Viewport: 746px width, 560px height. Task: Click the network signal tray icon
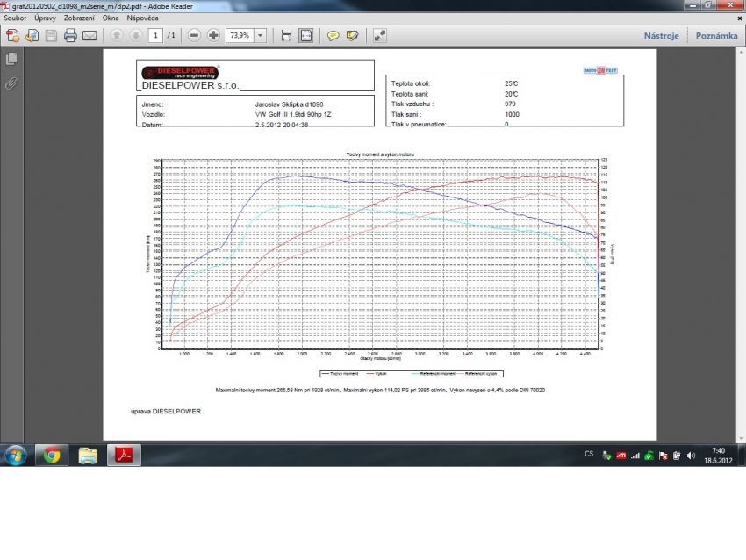click(635, 456)
